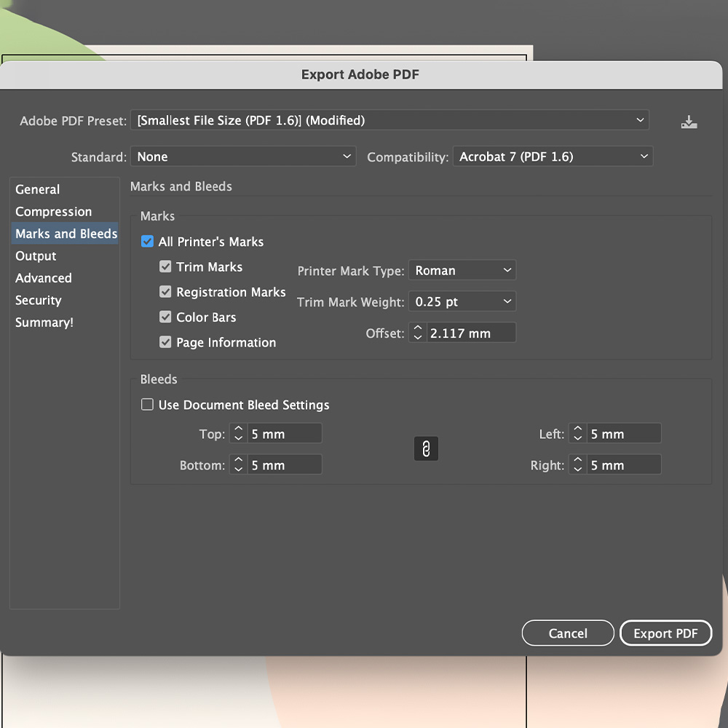Expand the Trim Mark Weight dropdown
Viewport: 728px width, 728px height.
[462, 301]
